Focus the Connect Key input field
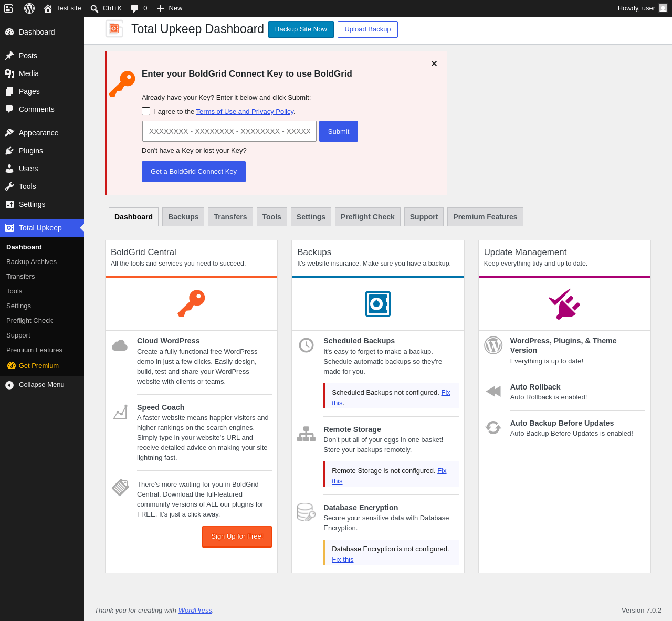 point(229,131)
